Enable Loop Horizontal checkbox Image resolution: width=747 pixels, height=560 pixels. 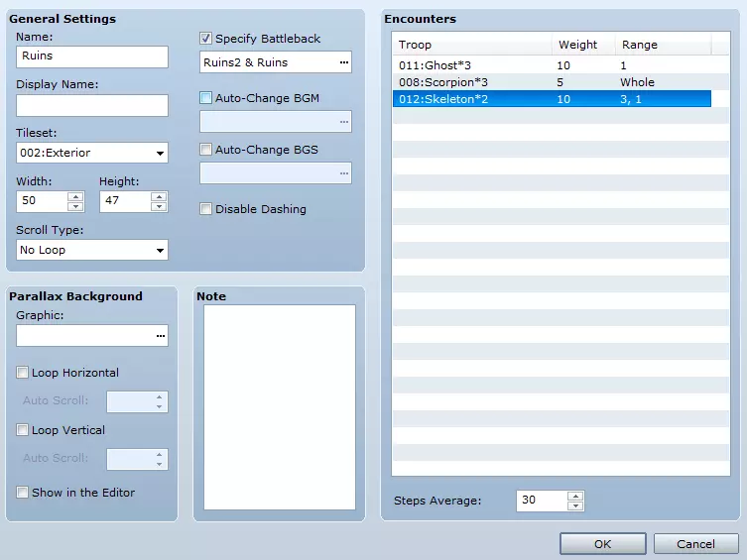pyautogui.click(x=23, y=372)
